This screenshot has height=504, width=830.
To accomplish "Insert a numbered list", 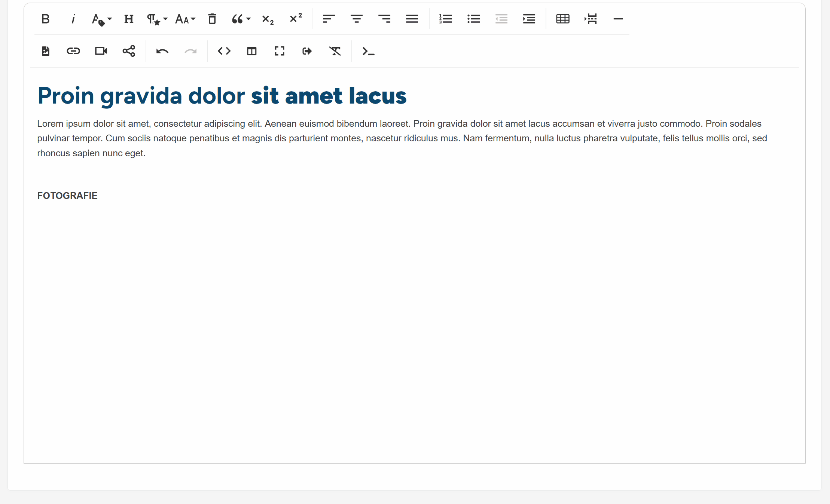I will tap(446, 19).
